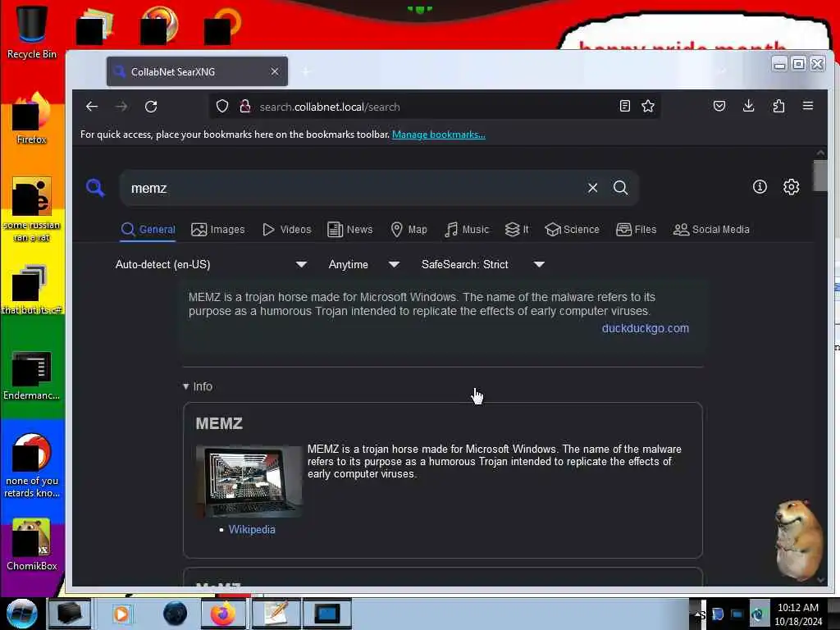The height and width of the screenshot is (630, 840).
Task: Open SearXNG preferences gear icon
Action: tap(792, 187)
